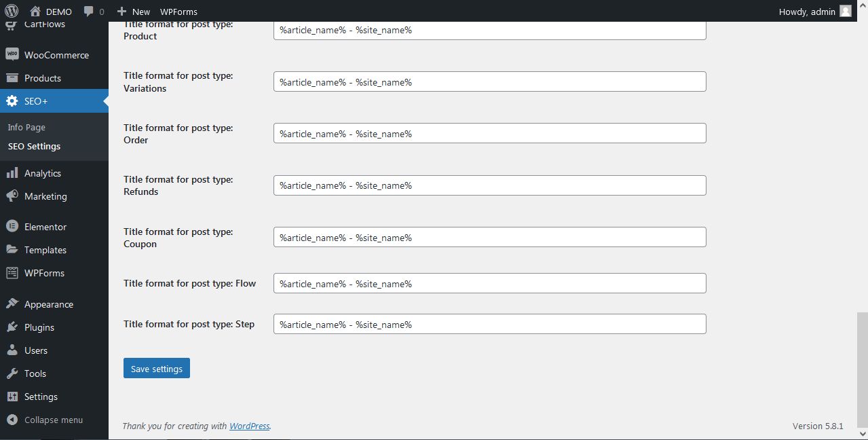Click the admin avatar thumbnail
The width and height of the screenshot is (868, 440).
tap(845, 11)
